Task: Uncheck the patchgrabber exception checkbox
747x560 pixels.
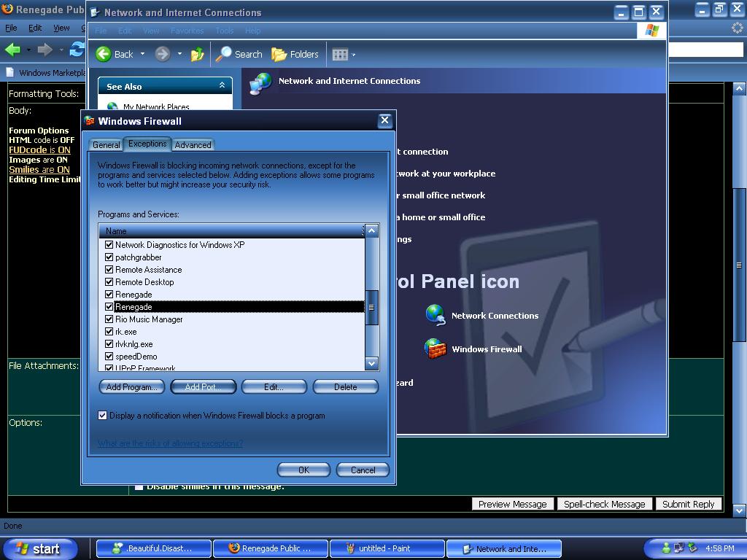Action: point(109,257)
